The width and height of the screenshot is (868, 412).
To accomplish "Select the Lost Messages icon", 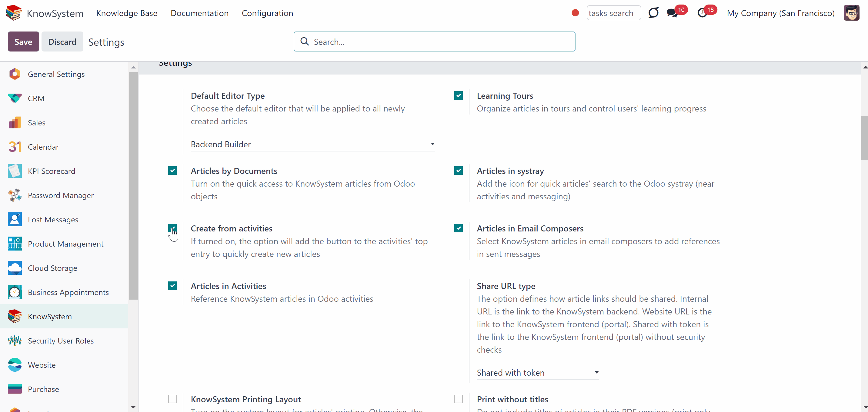I will coord(15,220).
